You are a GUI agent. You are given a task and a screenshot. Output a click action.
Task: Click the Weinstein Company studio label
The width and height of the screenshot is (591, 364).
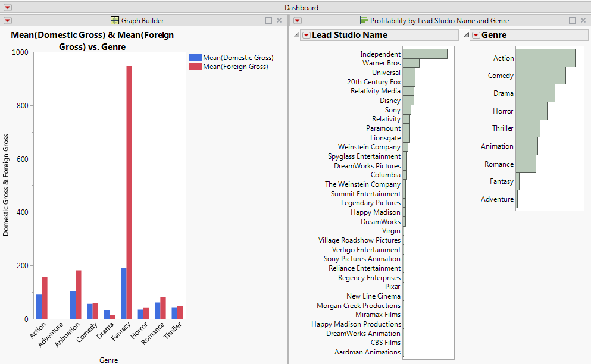(x=369, y=146)
